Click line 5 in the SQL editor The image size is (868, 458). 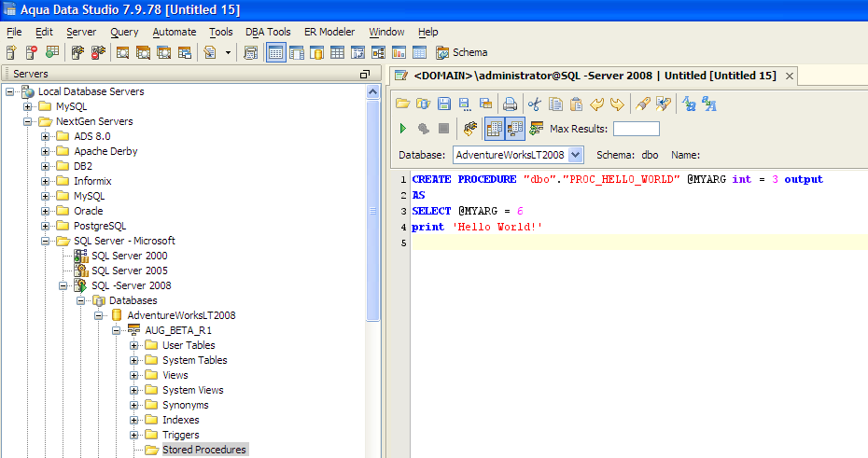[639, 243]
